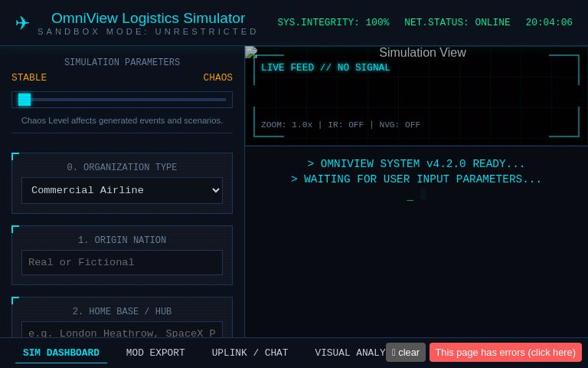Open the Organization Type dropdown
Screen dimensions: 588x368
tap(122, 190)
